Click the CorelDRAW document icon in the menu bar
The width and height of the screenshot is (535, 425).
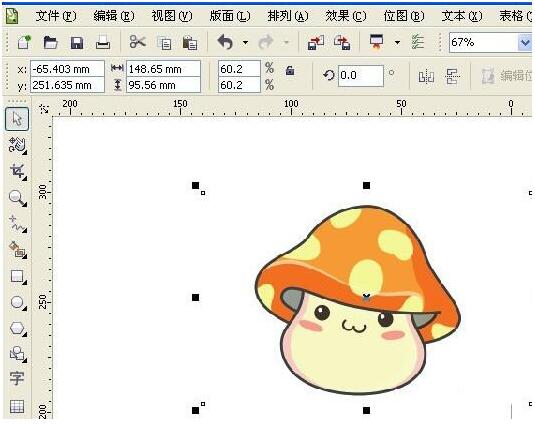[x=12, y=16]
